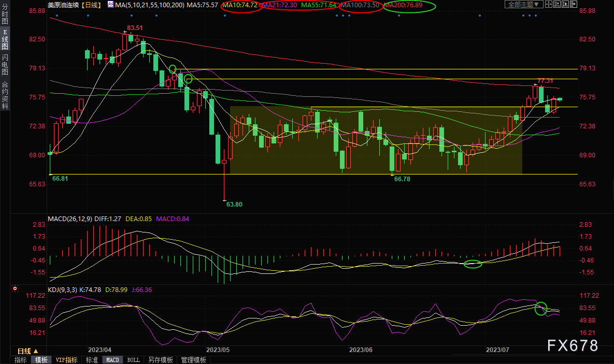Screen dimensions: 614x364
Task: Click the 美原油连续 chart title
Action: coord(63,5)
